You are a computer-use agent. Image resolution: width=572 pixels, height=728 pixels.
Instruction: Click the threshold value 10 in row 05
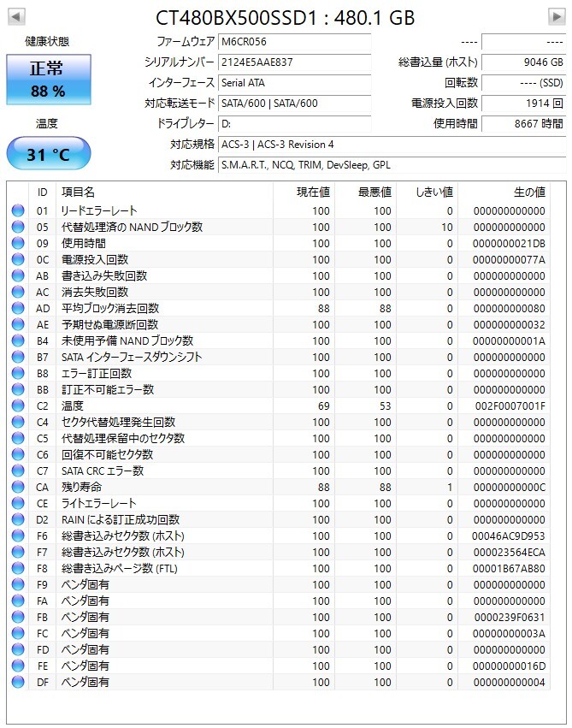point(447,227)
